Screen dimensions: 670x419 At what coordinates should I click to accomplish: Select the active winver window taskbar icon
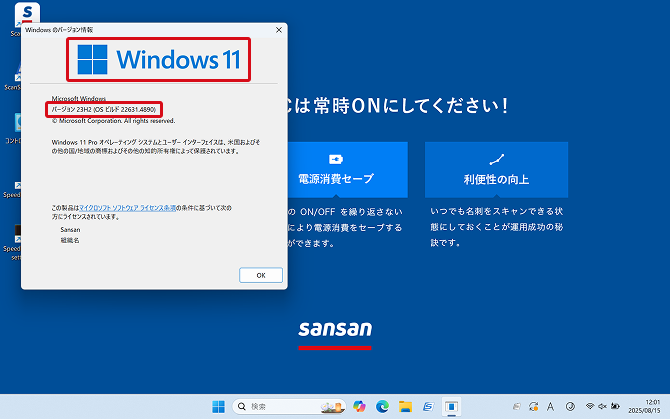(451, 407)
